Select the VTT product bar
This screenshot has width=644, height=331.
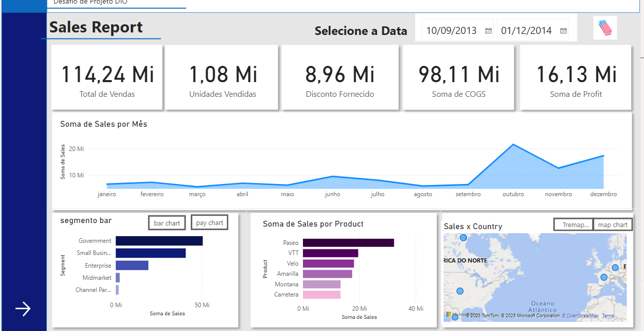click(330, 253)
